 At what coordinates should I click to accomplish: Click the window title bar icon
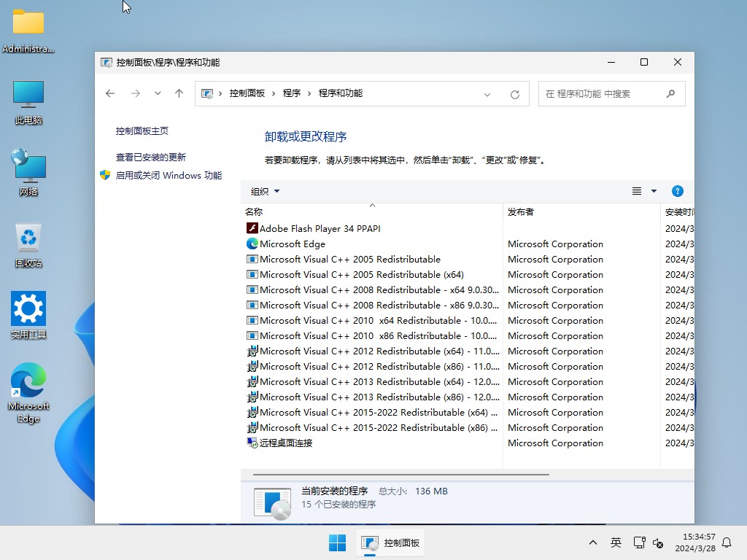tap(107, 63)
